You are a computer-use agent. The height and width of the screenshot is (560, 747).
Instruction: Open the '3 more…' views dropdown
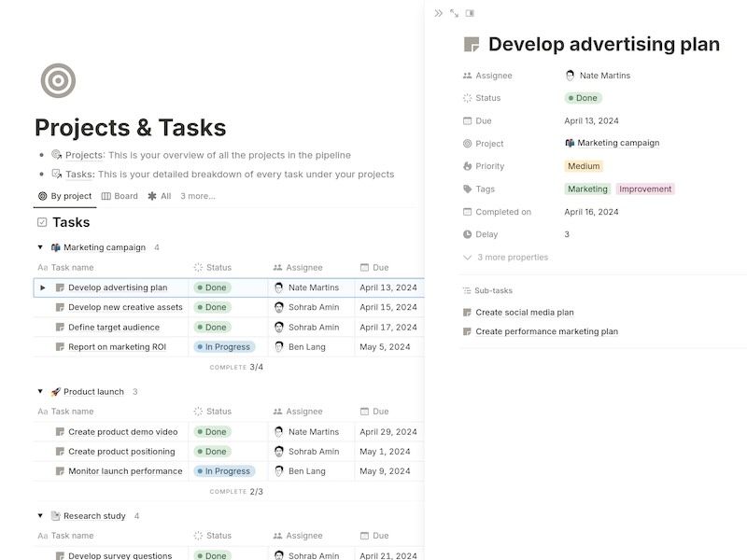pyautogui.click(x=197, y=196)
